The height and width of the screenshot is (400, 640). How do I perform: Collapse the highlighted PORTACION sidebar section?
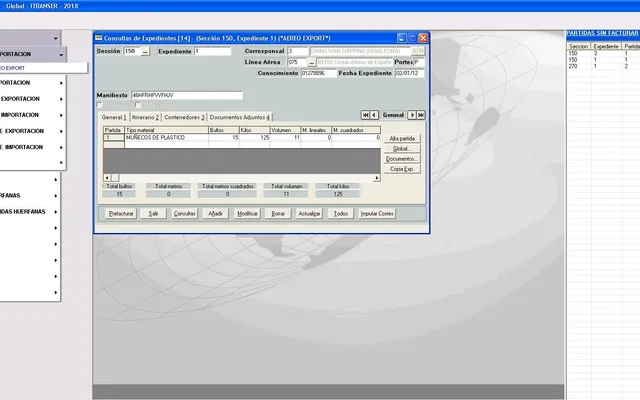(x=61, y=54)
